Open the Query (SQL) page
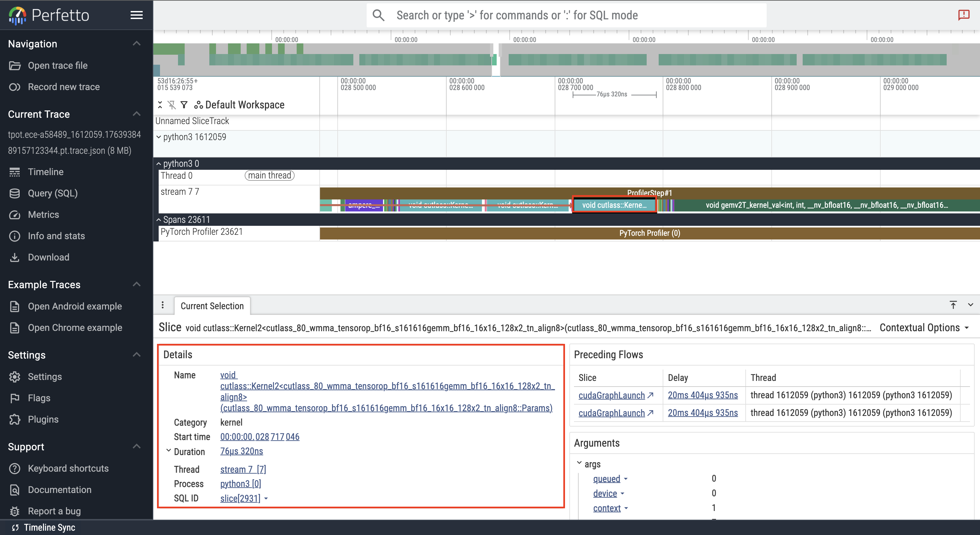The image size is (980, 535). [x=53, y=193]
